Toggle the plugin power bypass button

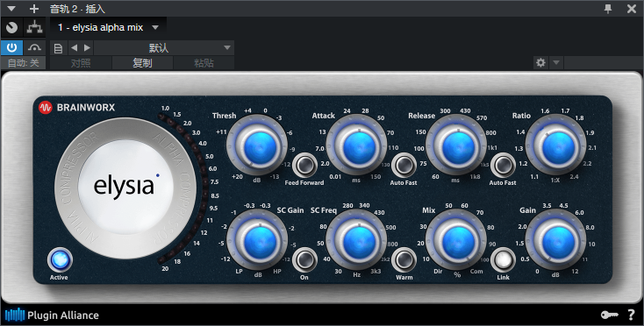click(12, 48)
